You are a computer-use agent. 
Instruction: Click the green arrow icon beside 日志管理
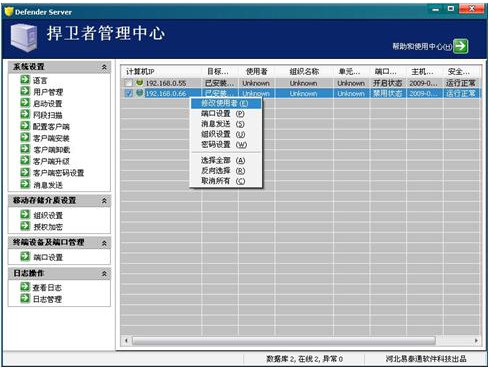coord(25,298)
